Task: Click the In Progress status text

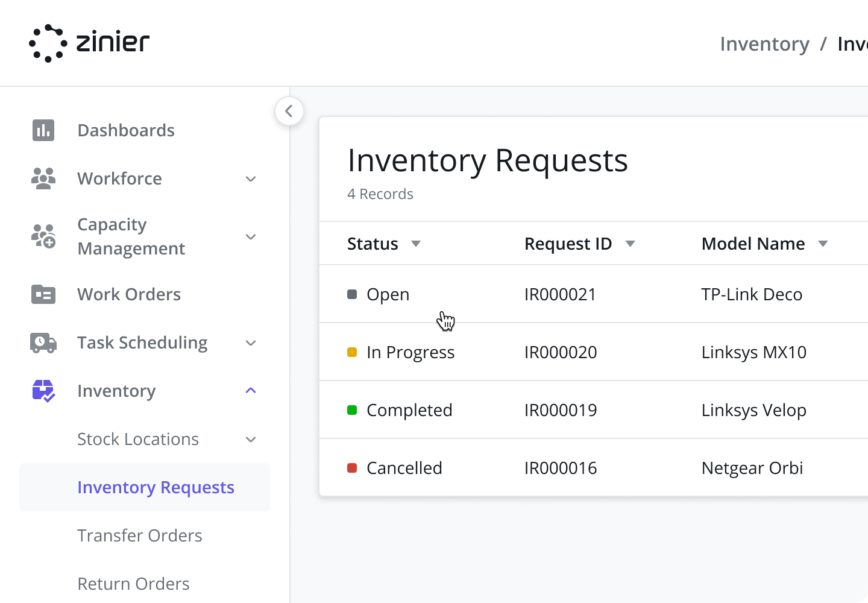Action: (410, 352)
